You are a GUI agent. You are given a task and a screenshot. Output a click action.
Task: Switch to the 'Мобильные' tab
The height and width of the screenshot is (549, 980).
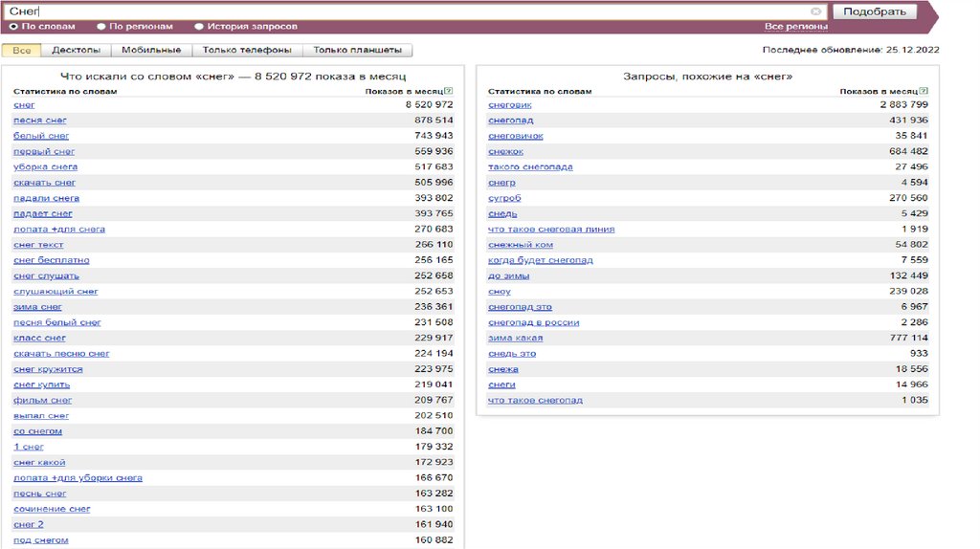coord(151,50)
